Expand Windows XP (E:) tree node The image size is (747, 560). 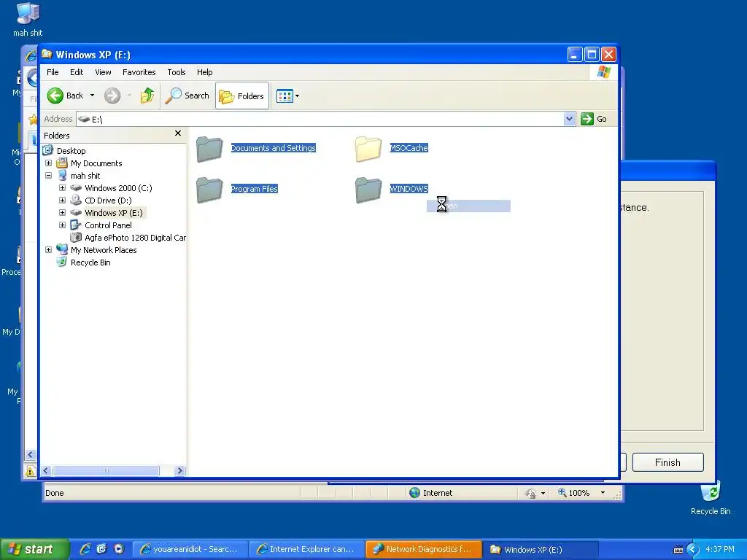point(63,213)
